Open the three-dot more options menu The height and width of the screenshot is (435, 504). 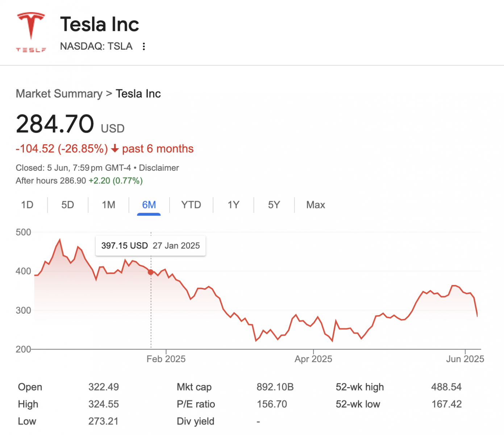coord(144,46)
